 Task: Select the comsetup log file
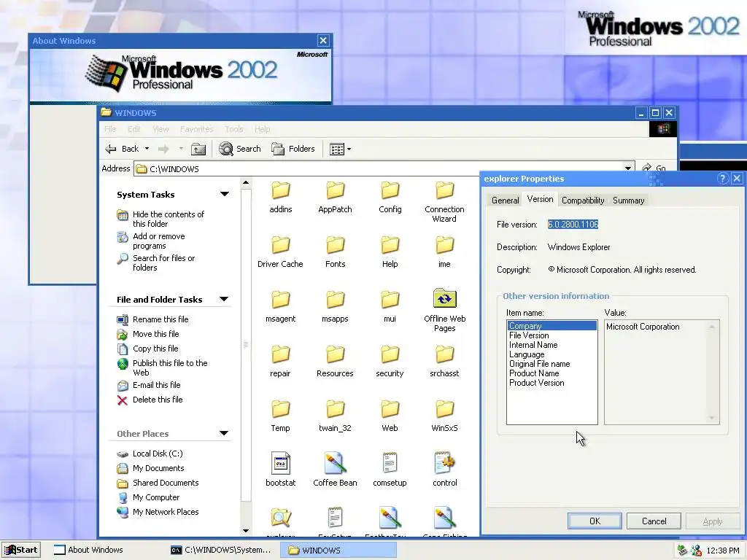390,470
